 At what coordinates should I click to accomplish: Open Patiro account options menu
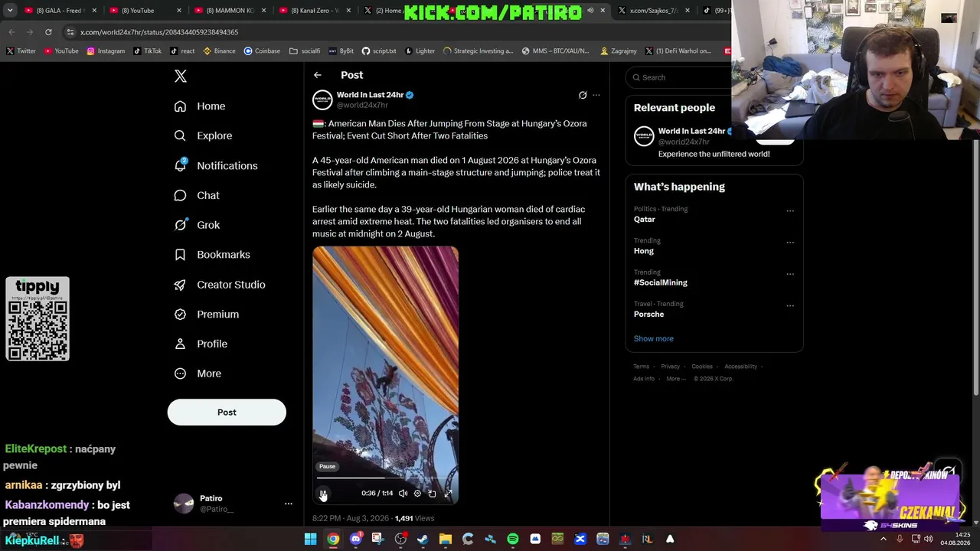click(x=289, y=504)
